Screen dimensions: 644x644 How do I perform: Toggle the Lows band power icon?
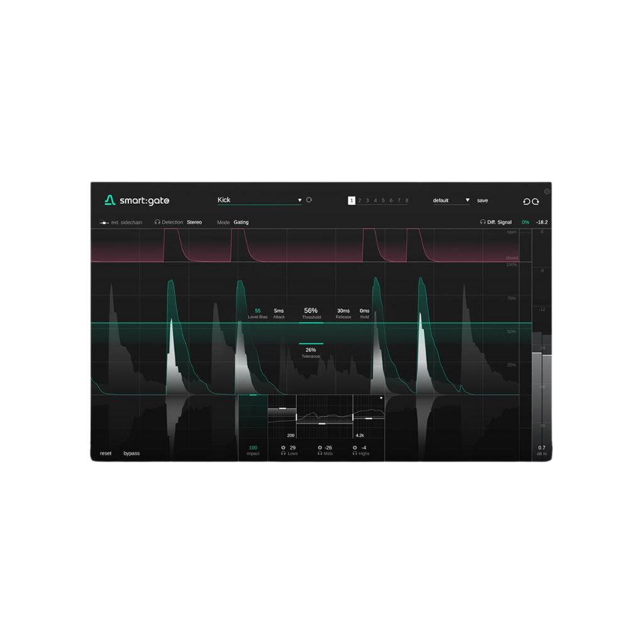(283, 448)
